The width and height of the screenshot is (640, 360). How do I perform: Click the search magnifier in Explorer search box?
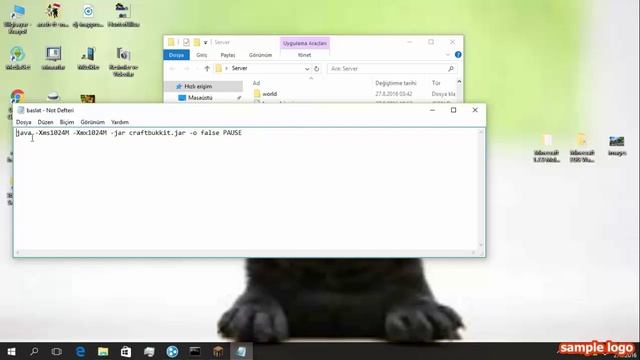tap(451, 69)
